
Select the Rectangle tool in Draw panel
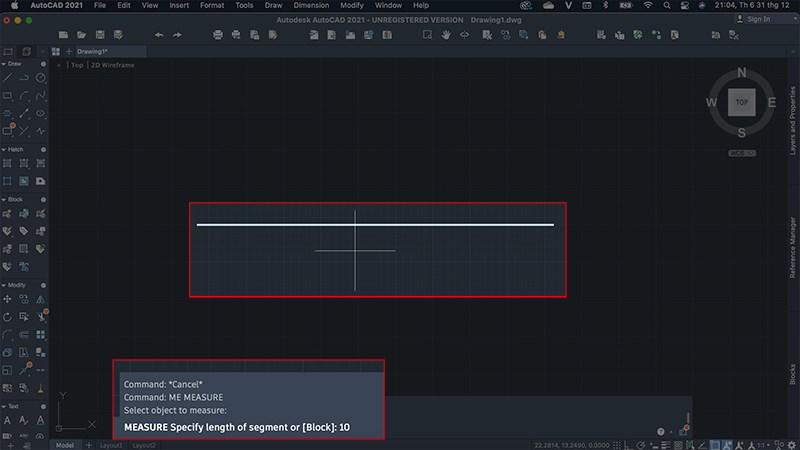(x=8, y=95)
